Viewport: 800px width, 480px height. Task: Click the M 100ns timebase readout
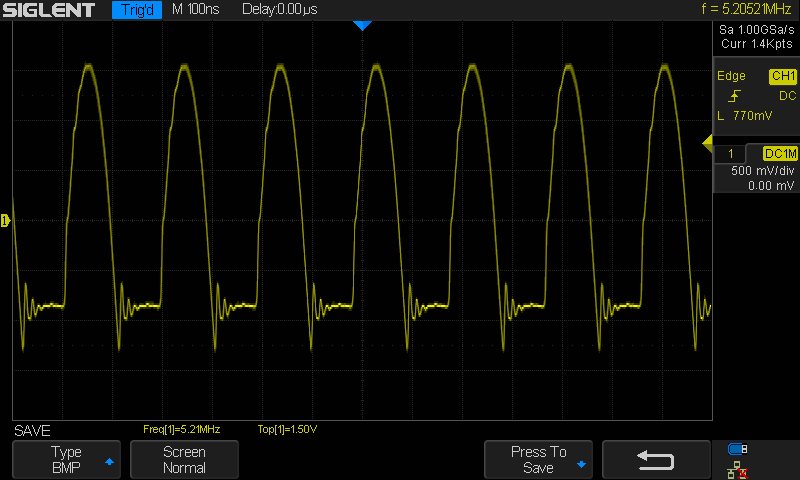pos(195,9)
